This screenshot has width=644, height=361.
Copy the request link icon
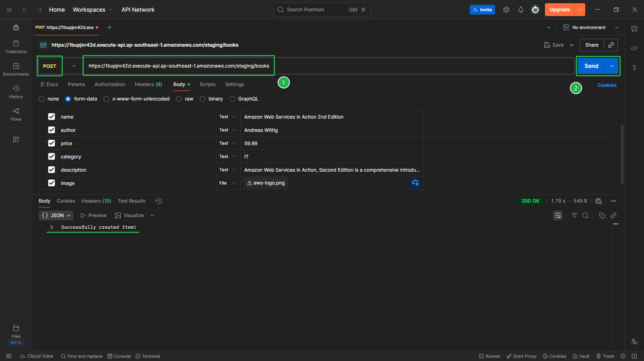(x=611, y=45)
